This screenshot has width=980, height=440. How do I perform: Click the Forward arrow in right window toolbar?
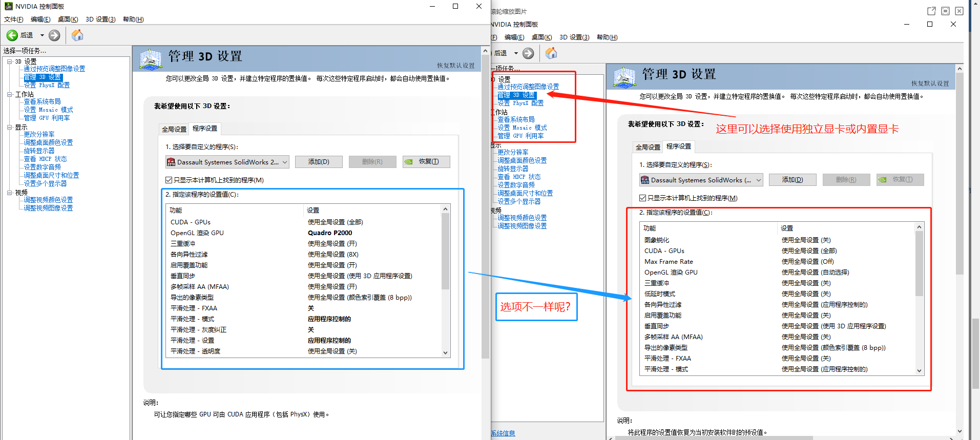[x=528, y=53]
